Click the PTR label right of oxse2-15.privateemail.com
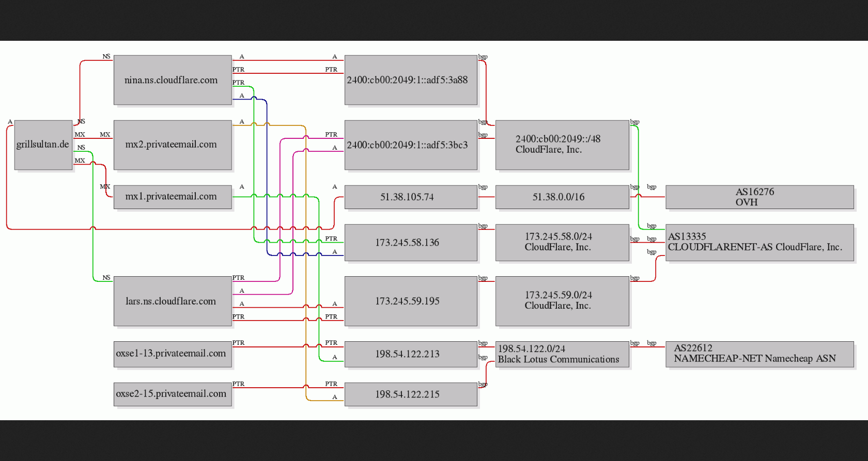The height and width of the screenshot is (461, 868). click(x=238, y=384)
